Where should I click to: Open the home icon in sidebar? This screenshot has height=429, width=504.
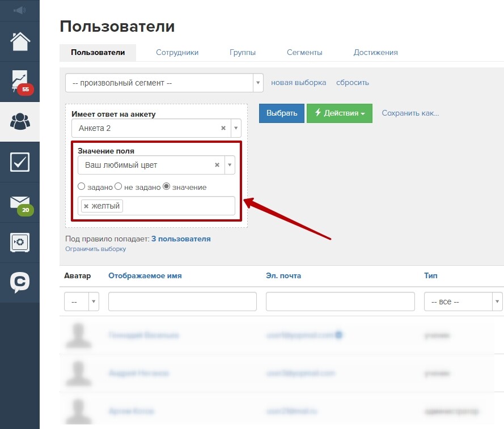click(20, 41)
